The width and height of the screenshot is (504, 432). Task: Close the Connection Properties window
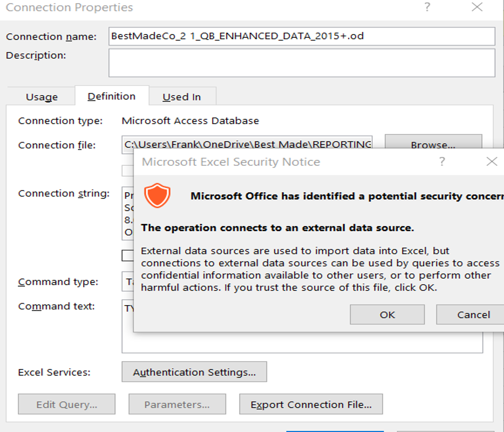click(477, 7)
